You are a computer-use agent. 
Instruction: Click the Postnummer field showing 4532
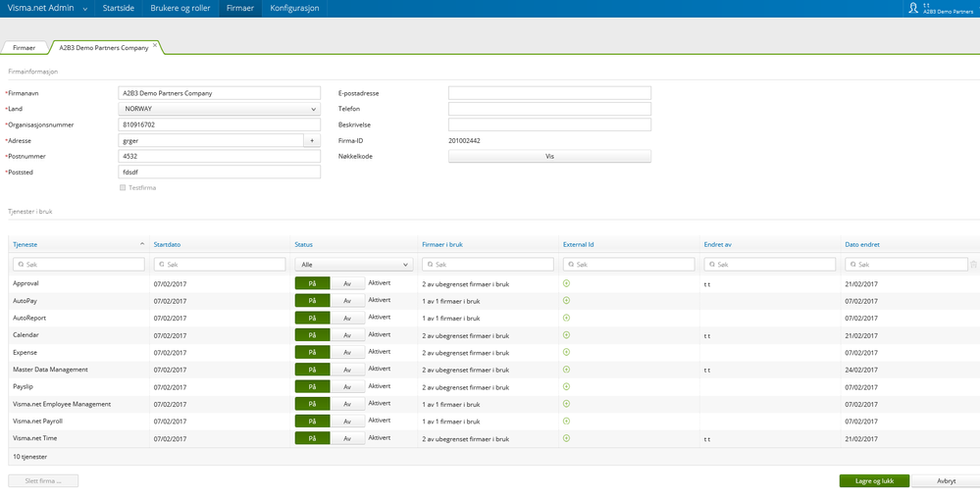220,156
